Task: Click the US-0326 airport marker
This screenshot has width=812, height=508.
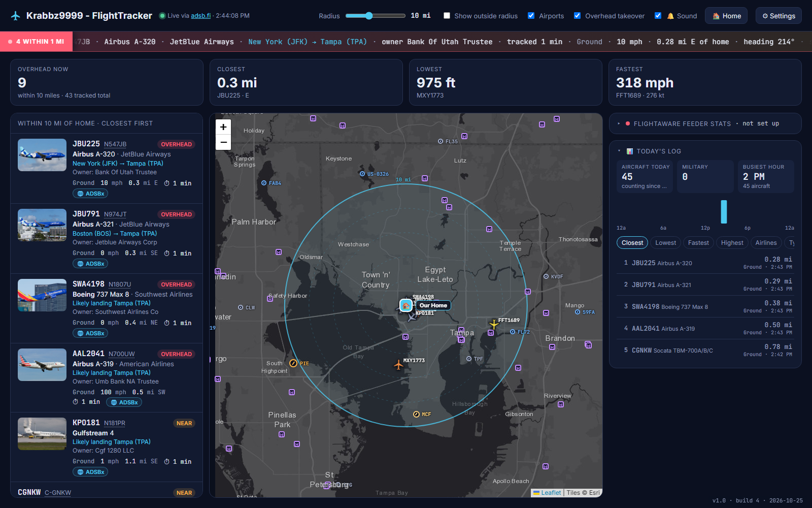Action: pyautogui.click(x=362, y=174)
